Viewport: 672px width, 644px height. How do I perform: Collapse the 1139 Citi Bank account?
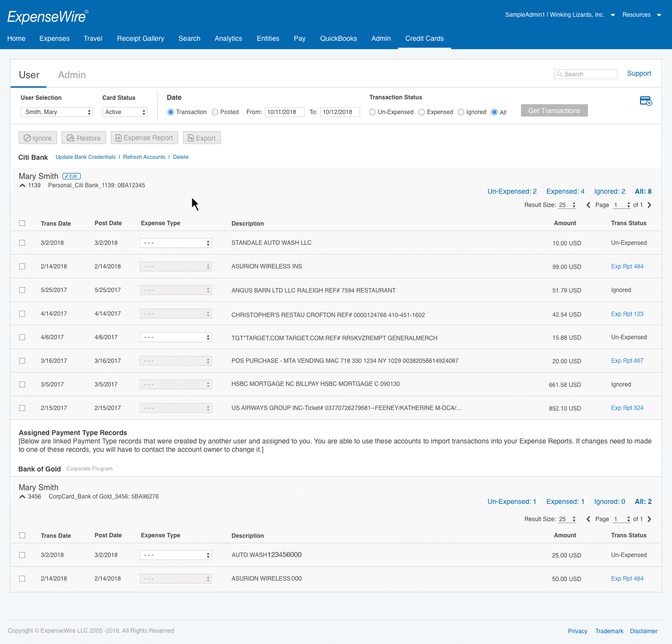22,185
